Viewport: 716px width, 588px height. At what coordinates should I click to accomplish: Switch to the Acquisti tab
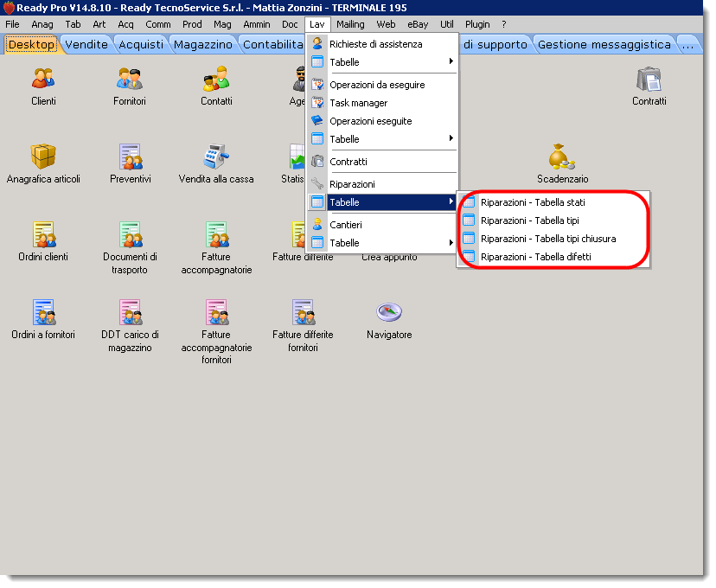(141, 44)
